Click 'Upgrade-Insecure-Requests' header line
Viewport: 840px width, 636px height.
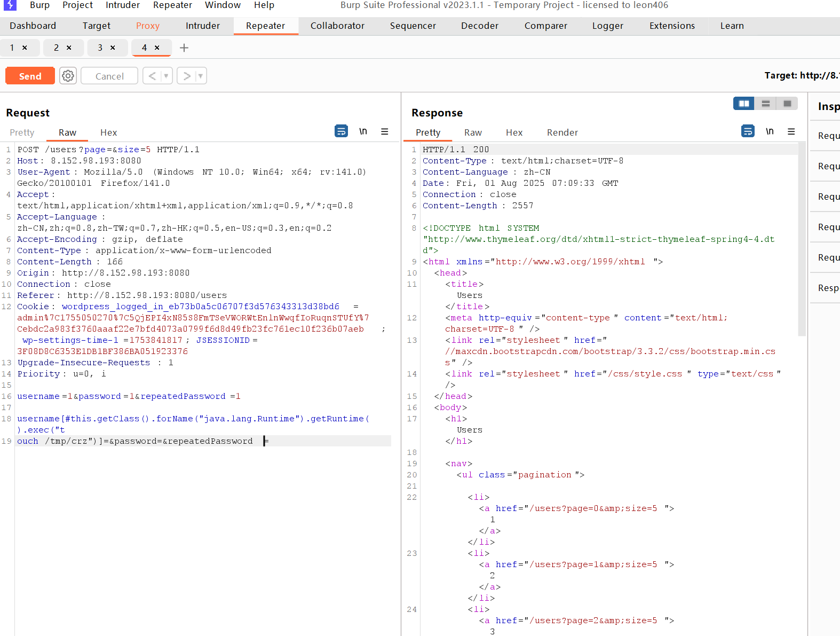point(95,363)
